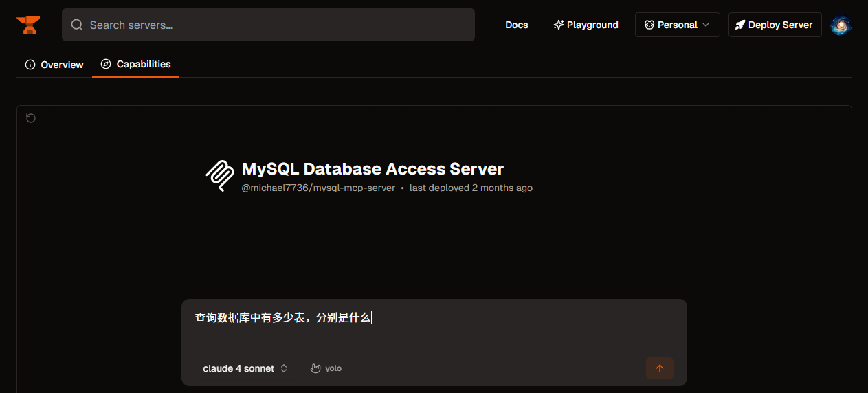Click the @michael7736/mysql-mcp-server name
868x393 pixels.
pos(318,188)
